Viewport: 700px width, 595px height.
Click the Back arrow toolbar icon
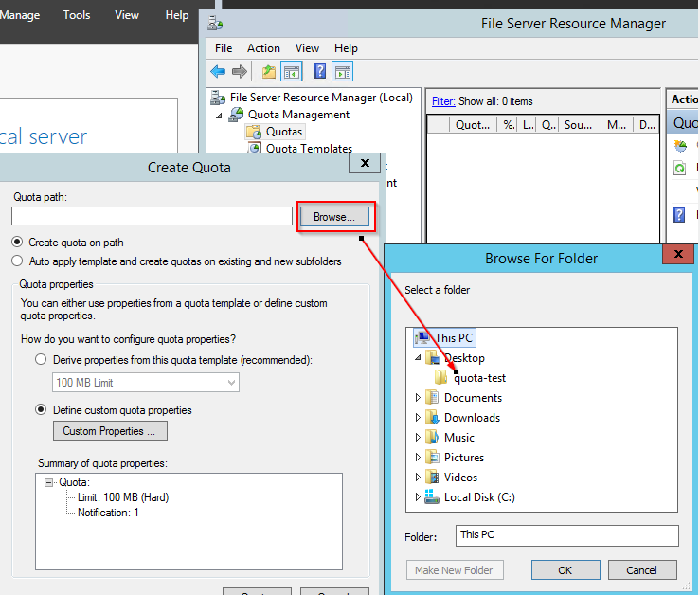point(218,71)
